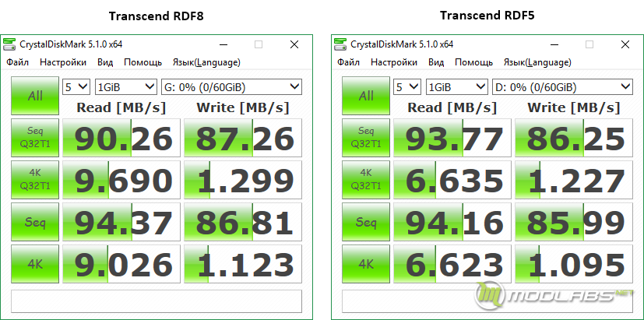Viewport: 644px width, 320px height.
Task: Close the RDF8 CrystalDiskMark window
Action: point(294,44)
